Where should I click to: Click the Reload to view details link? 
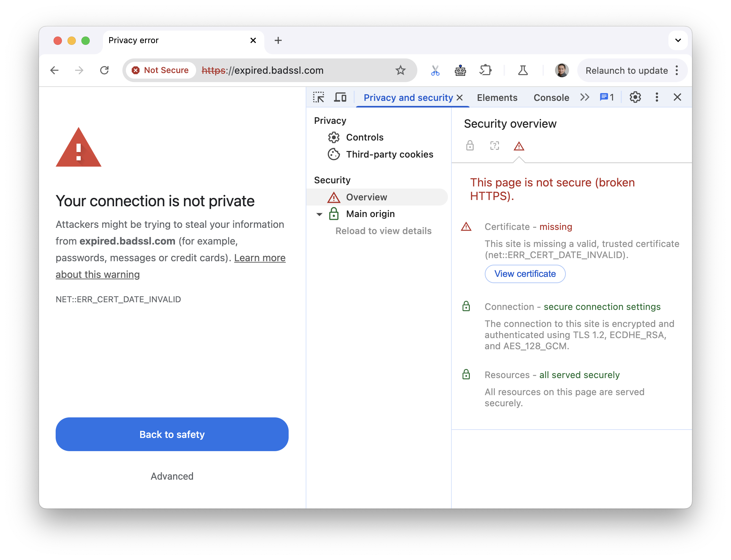(383, 231)
